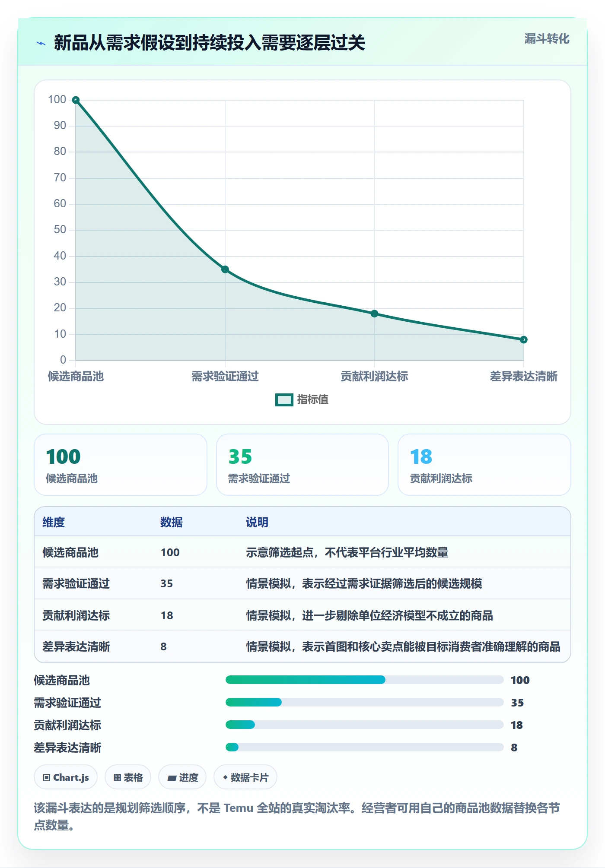Click the description starting 情景模拟，进一步剔除
The width and height of the screenshot is (605, 868).
coord(369,616)
